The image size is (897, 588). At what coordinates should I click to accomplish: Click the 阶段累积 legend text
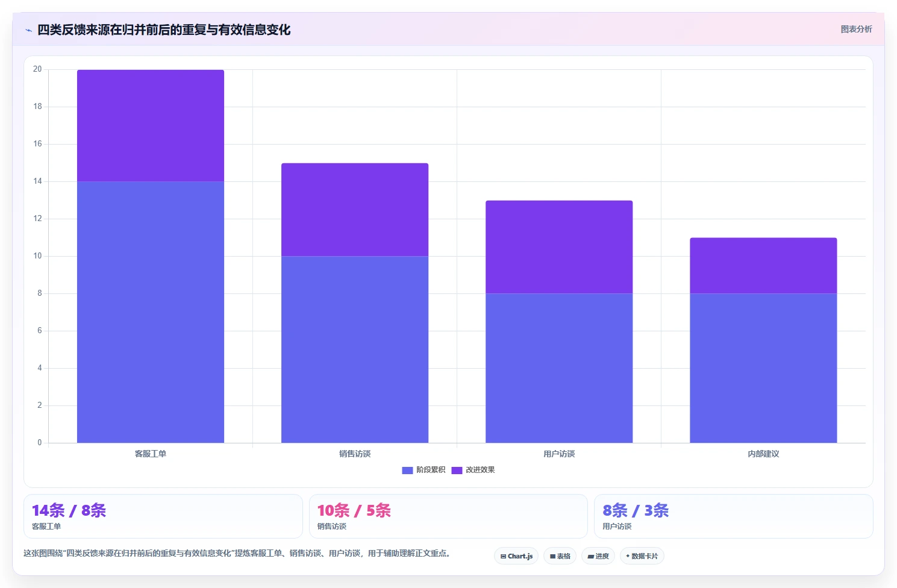(x=431, y=470)
